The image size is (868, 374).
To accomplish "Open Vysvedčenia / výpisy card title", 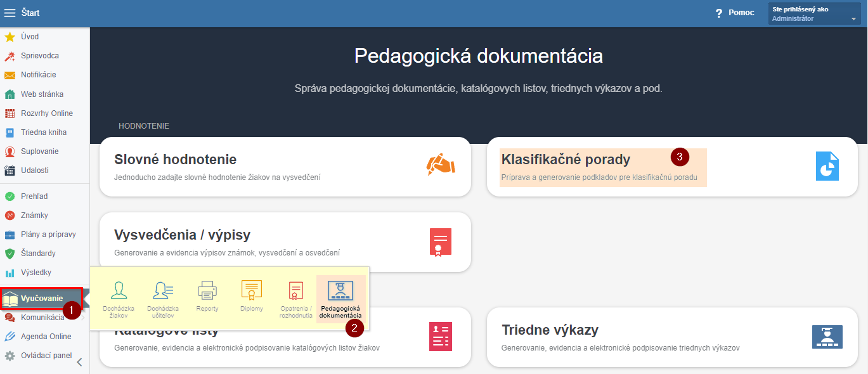I will tap(183, 235).
